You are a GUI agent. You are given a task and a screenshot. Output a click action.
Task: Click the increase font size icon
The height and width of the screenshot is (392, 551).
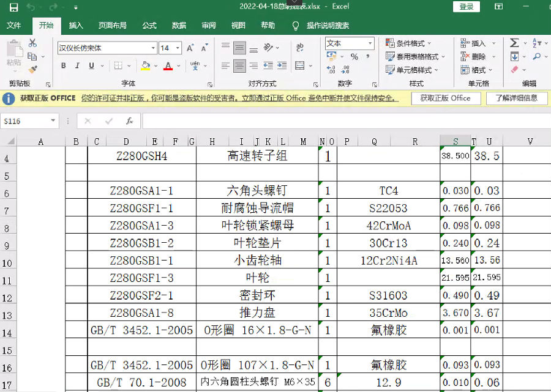click(x=190, y=48)
